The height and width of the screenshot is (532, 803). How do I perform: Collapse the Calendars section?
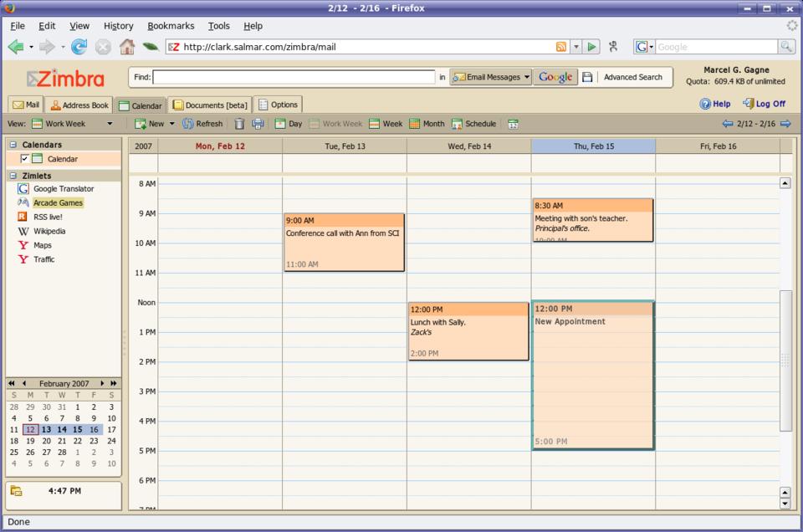(x=13, y=145)
